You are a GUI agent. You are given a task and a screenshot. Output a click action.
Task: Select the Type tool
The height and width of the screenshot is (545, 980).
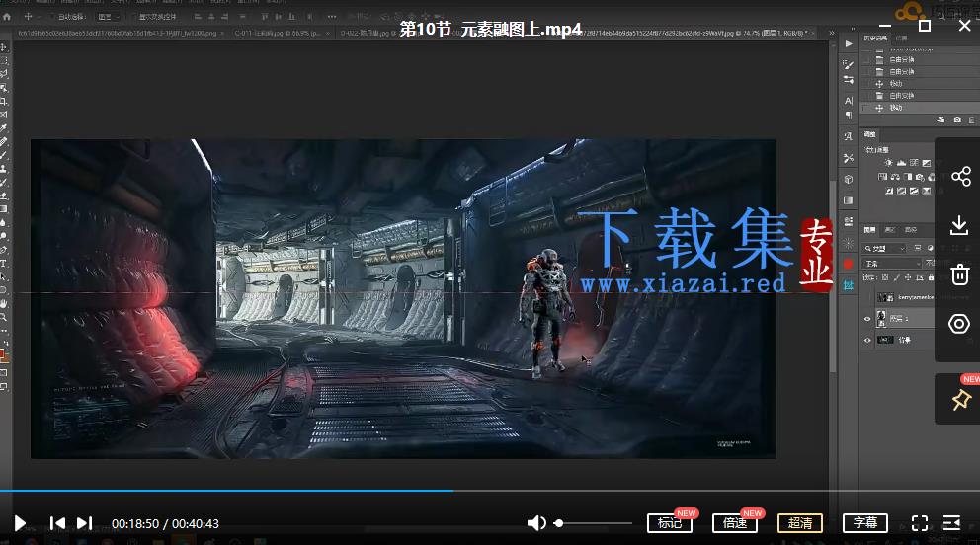coord(4,264)
